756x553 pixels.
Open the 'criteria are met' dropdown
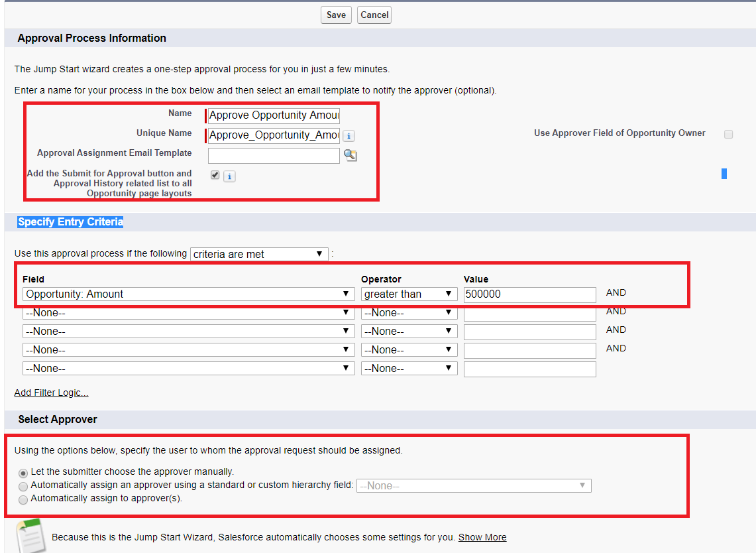pos(258,253)
